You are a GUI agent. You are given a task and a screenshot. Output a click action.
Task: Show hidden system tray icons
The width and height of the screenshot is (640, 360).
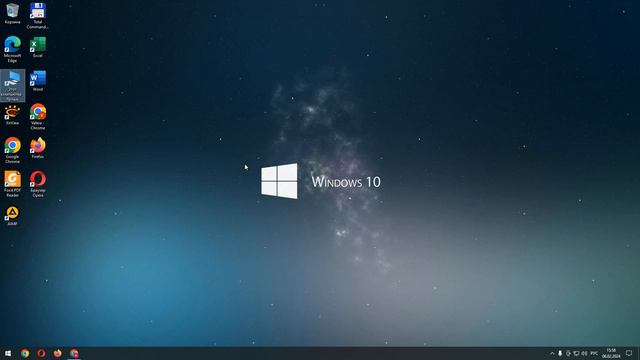(552, 353)
